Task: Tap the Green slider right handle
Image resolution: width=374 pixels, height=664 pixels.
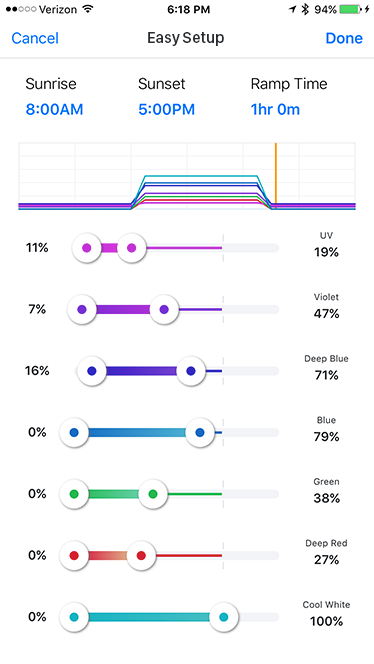Action: [153, 494]
